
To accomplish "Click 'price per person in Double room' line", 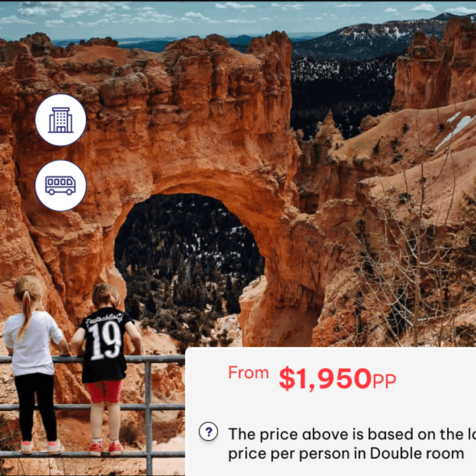I will click(346, 453).
